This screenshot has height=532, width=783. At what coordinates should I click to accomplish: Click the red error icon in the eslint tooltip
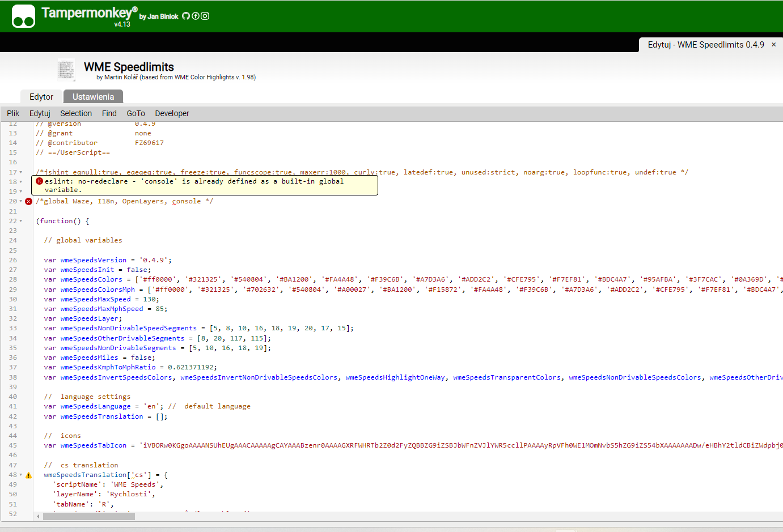(x=39, y=181)
